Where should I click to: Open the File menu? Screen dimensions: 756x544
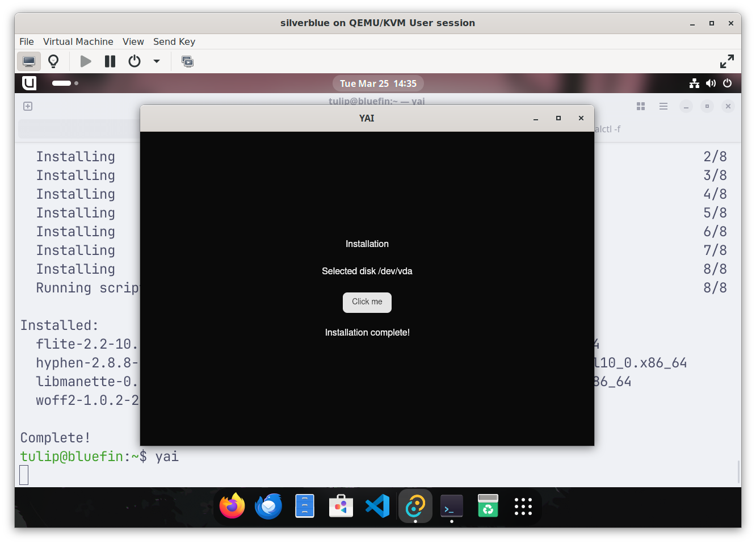point(27,41)
